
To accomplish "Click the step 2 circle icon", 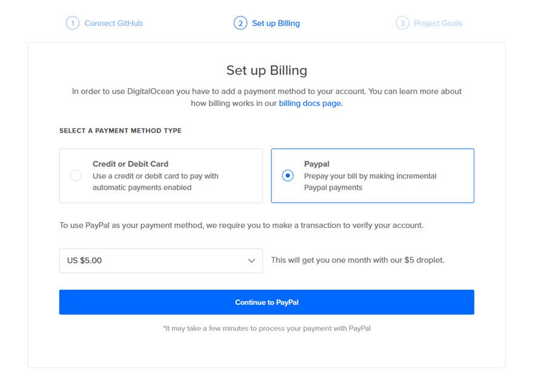I will tap(240, 24).
